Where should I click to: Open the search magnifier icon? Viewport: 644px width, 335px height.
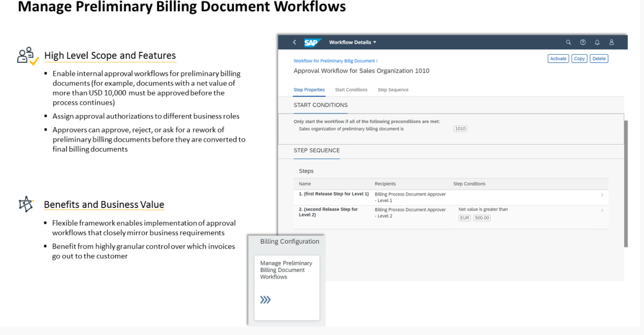coord(568,42)
